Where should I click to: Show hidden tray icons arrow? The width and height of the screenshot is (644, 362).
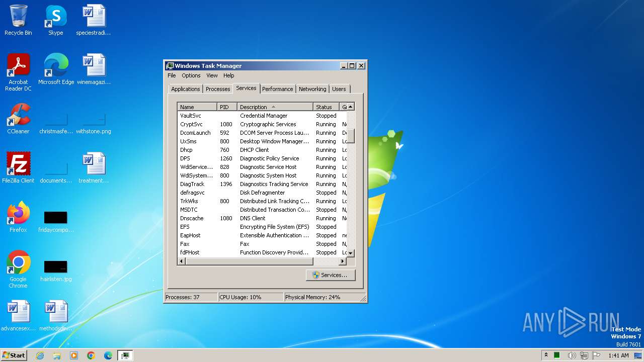pyautogui.click(x=546, y=355)
